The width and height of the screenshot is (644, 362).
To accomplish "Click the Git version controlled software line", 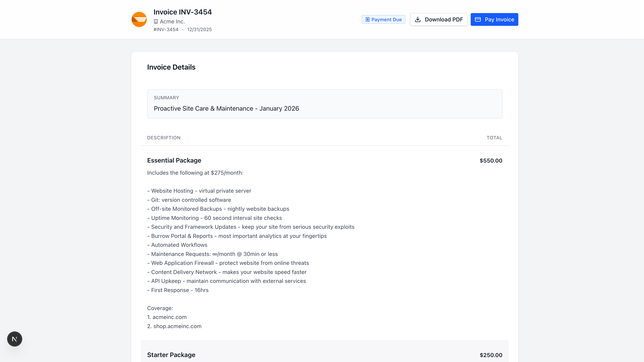I will [189, 200].
